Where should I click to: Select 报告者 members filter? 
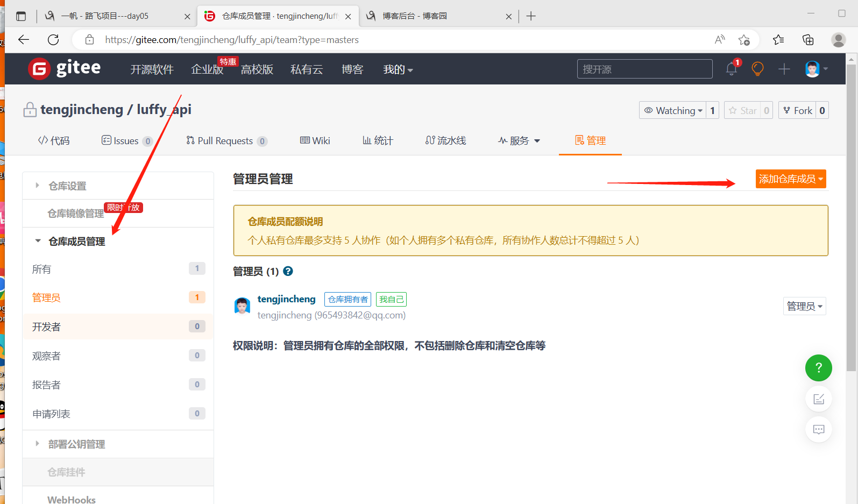[x=118, y=385]
